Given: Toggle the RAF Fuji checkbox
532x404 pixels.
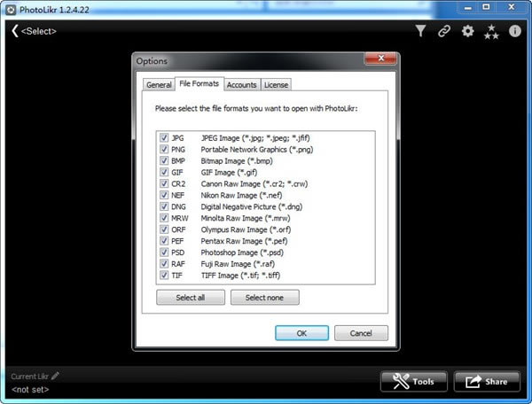Looking at the screenshot, I should [x=164, y=263].
